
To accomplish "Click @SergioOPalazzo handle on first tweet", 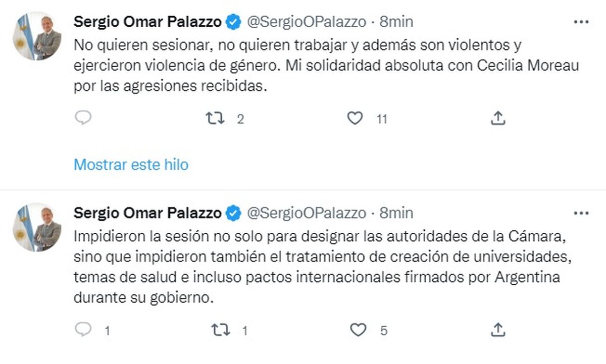I will coord(306,22).
